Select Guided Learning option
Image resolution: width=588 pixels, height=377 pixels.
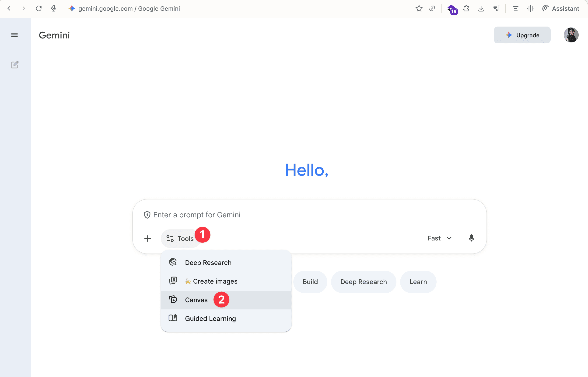[210, 319]
